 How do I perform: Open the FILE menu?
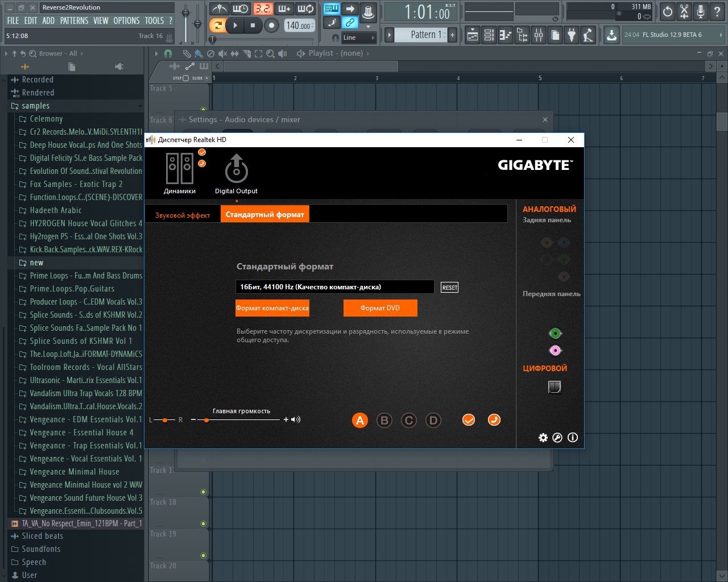tap(13, 20)
